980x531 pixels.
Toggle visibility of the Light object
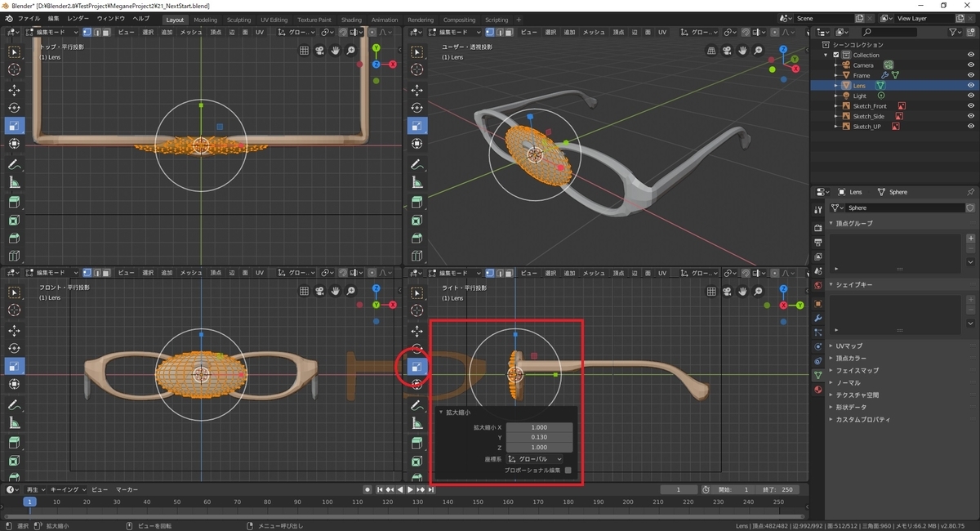970,96
